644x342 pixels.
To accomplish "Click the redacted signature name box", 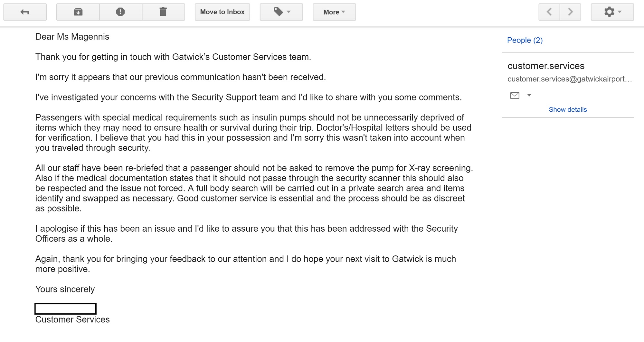I will pyautogui.click(x=65, y=309).
